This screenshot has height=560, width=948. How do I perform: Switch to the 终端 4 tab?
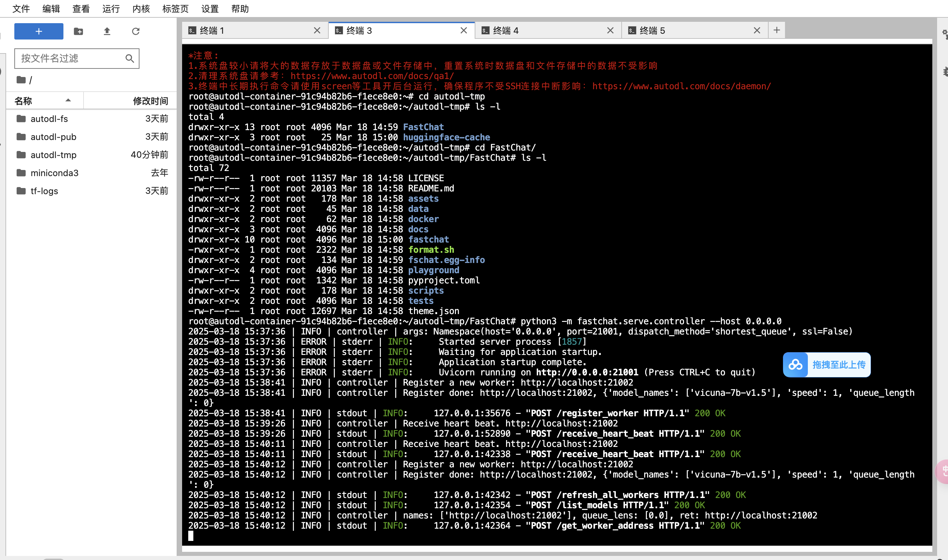click(506, 31)
